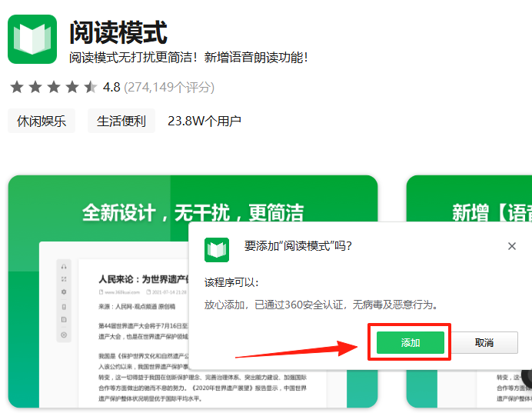Screen dimensions: 532x413
Task: Cancel using the 取消 button
Action: coord(484,342)
